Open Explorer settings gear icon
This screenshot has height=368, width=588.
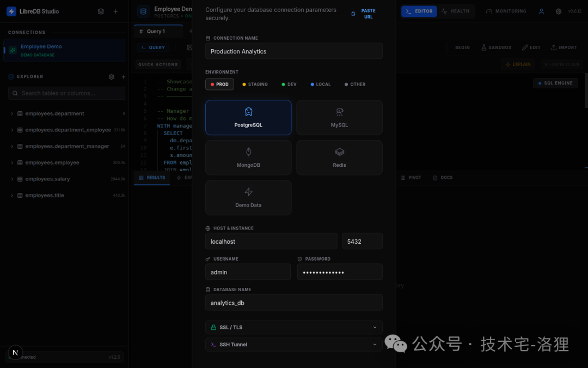pos(112,77)
